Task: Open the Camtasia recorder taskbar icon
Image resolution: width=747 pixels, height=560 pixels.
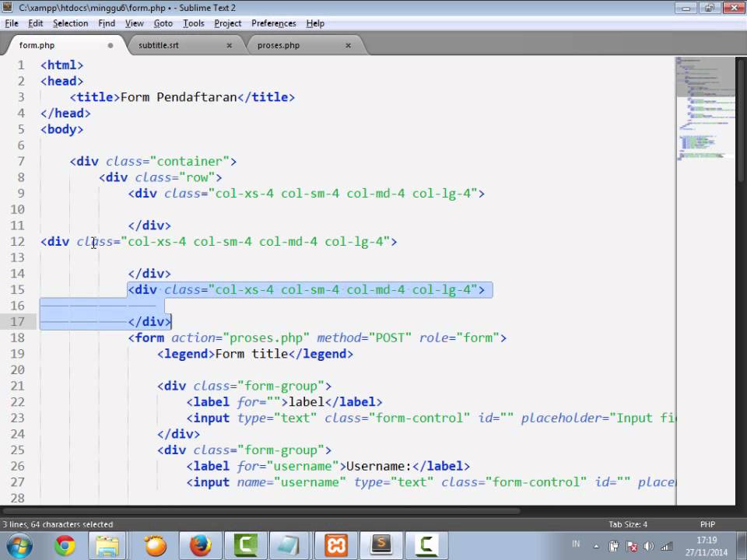Action: (x=426, y=546)
